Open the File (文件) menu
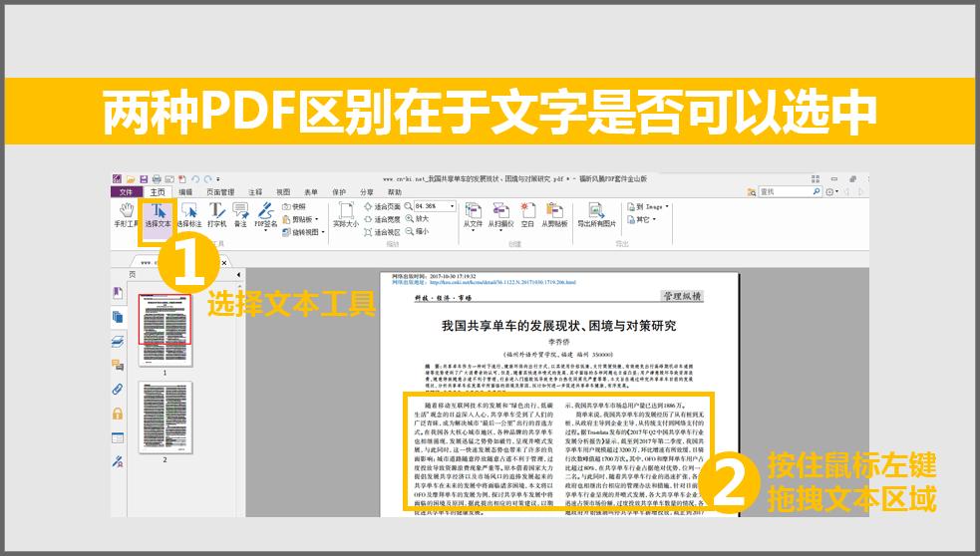 coord(127,191)
